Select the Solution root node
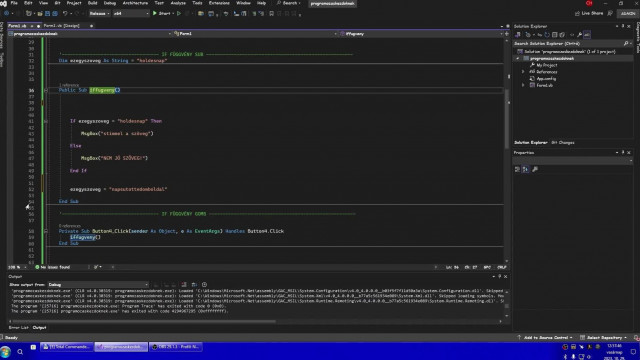 tap(567, 51)
